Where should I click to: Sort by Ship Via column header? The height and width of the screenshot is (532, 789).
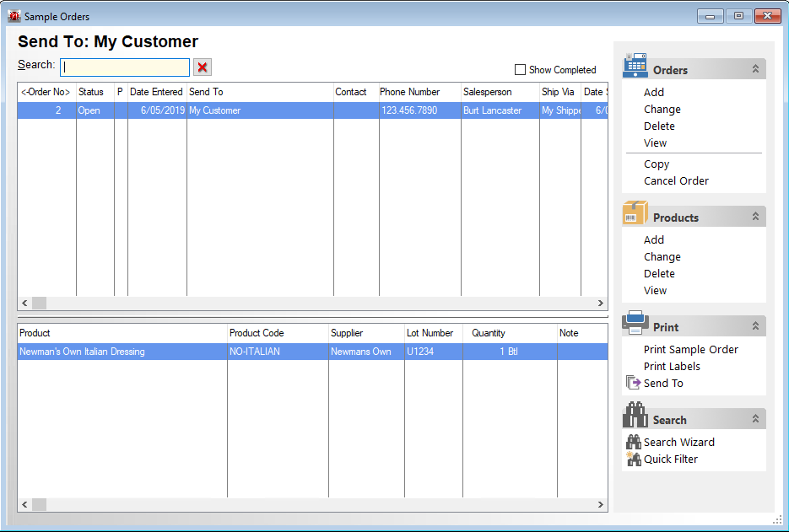point(560,92)
